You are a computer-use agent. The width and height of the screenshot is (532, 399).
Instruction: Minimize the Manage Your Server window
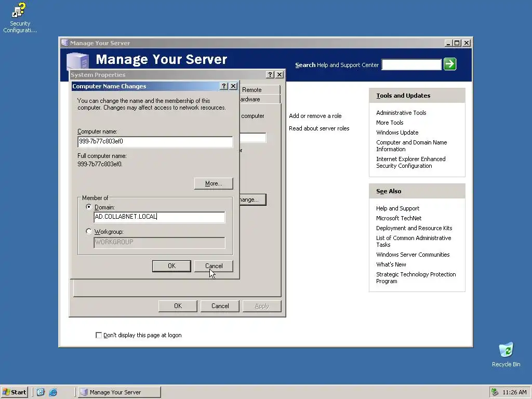(448, 43)
